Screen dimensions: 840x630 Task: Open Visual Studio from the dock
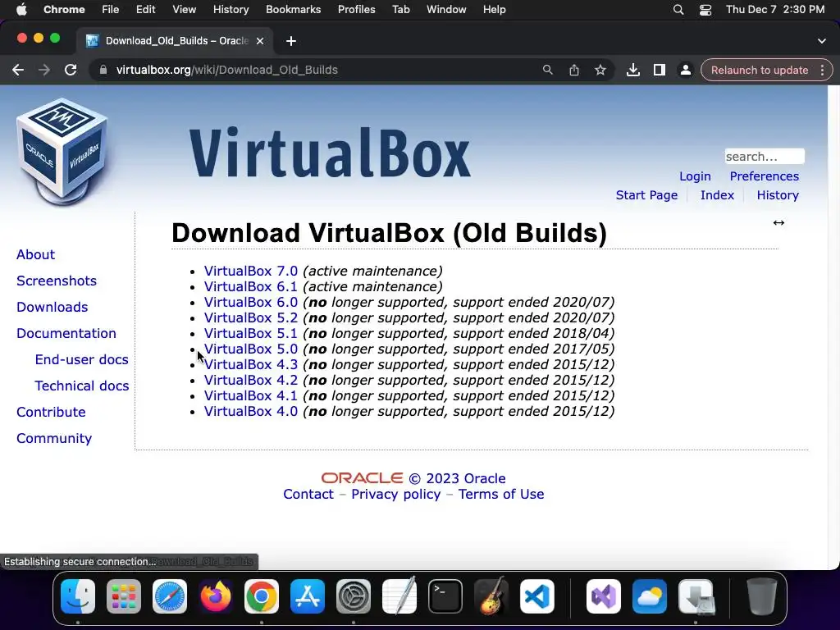[604, 596]
